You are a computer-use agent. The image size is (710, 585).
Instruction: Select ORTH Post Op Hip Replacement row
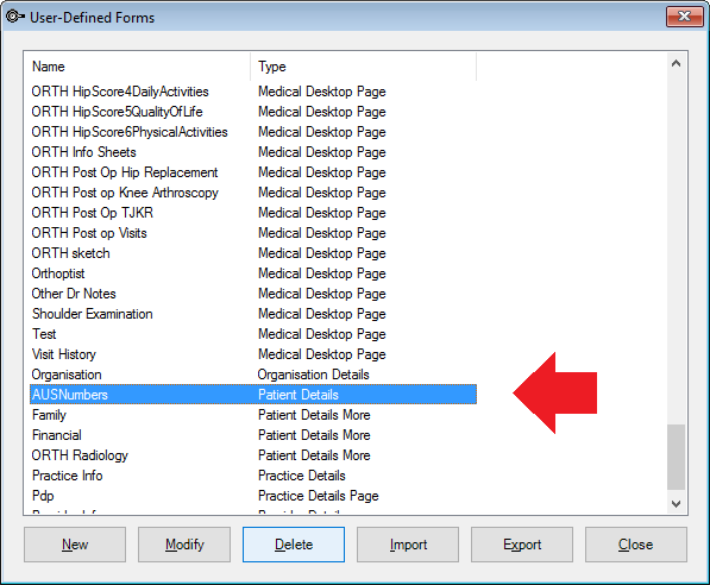pyautogui.click(x=254, y=173)
